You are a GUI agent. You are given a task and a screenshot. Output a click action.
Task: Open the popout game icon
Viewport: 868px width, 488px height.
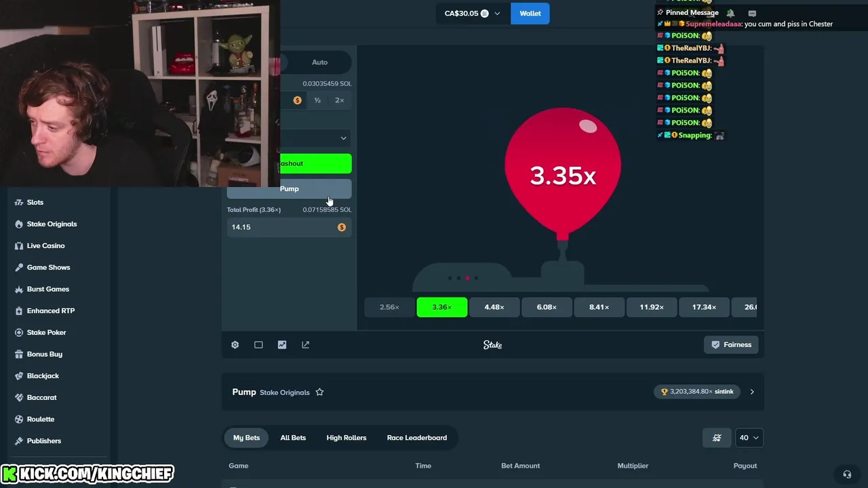tap(306, 345)
